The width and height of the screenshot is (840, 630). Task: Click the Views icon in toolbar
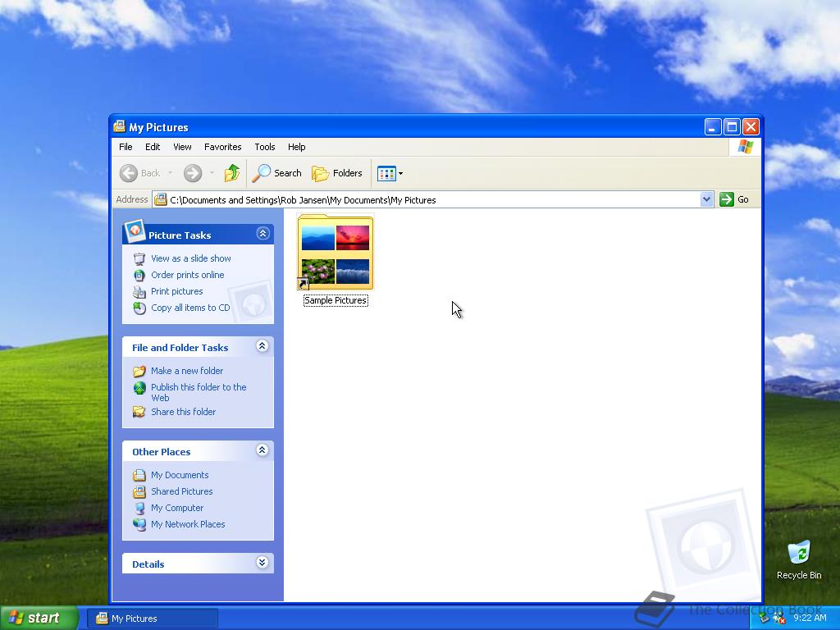[386, 173]
